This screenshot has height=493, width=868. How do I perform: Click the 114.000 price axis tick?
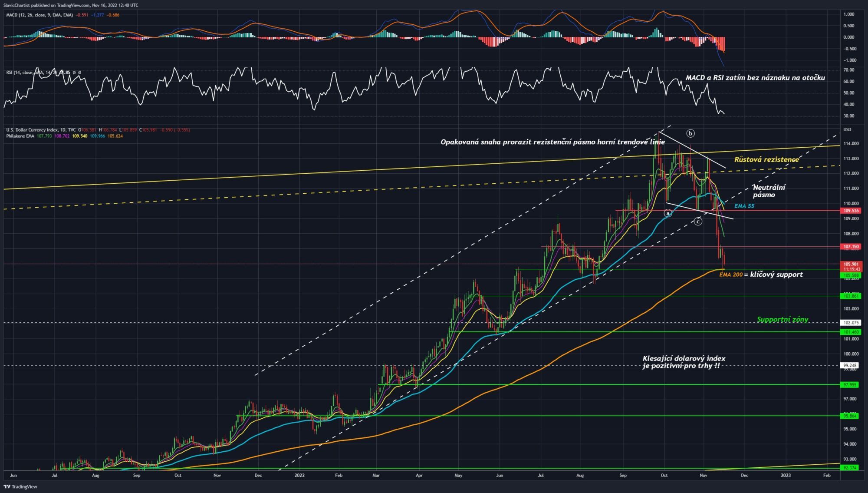coord(851,144)
